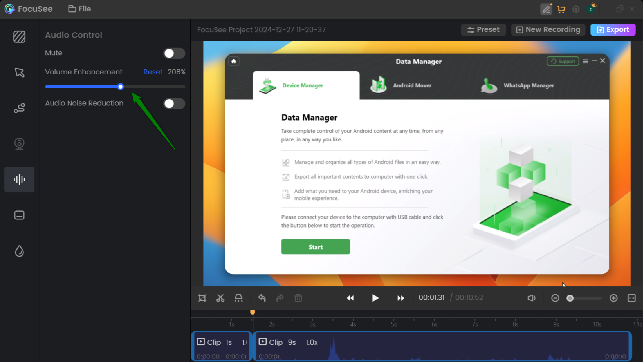644x362 pixels.
Task: Click the Audio Control heading
Action: coord(74,35)
